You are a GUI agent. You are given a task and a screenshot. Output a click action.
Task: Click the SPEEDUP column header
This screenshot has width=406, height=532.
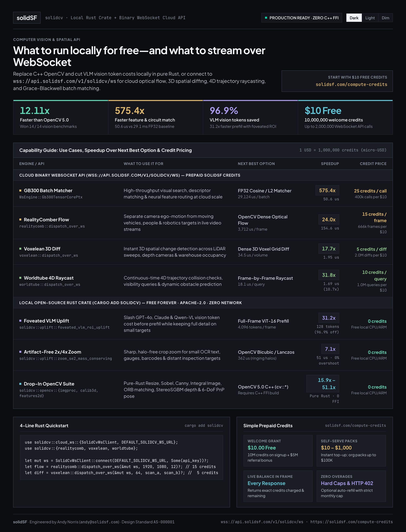(x=330, y=164)
